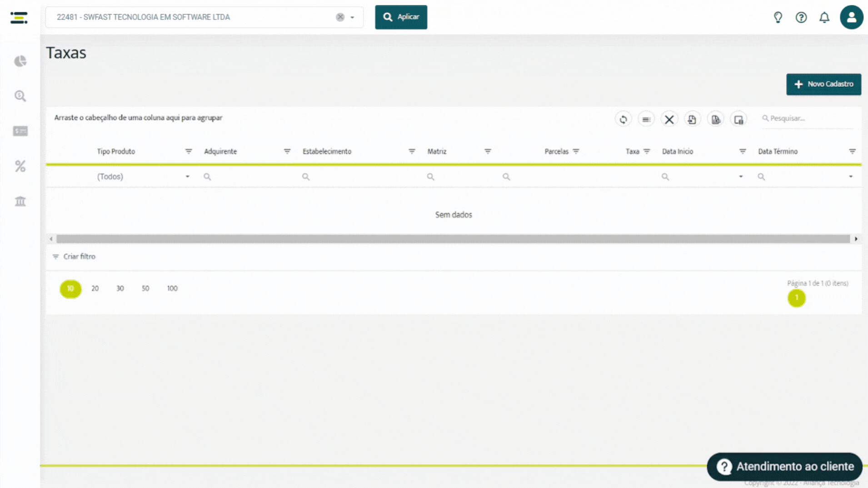
Task: Click the Novo Cadastro button
Action: (823, 84)
